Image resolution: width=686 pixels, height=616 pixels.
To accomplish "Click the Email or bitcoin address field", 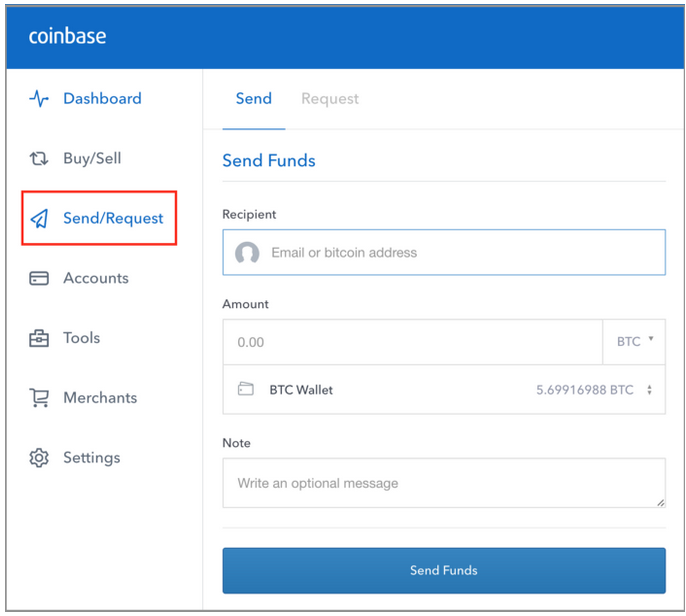I will 460,253.
